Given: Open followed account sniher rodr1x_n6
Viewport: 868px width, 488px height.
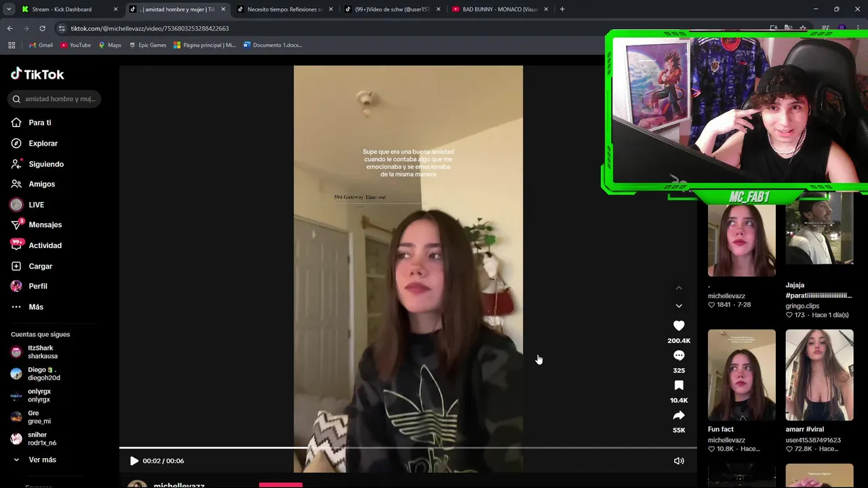Looking at the screenshot, I should coord(34,439).
